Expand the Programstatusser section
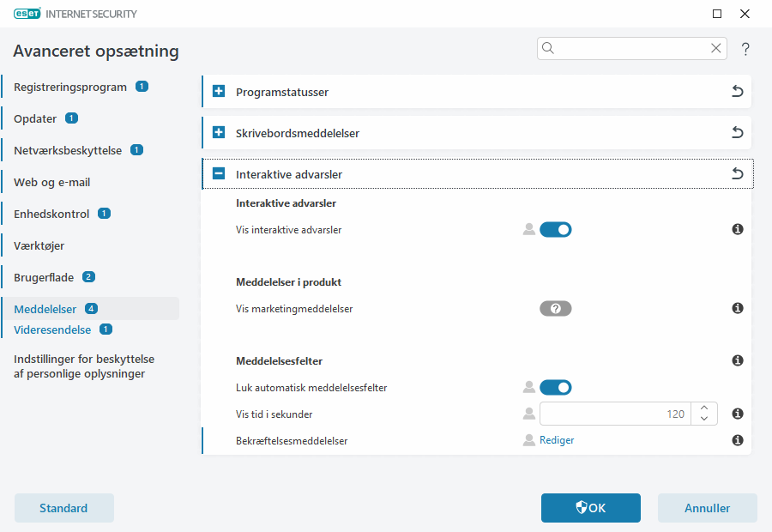Viewport: 772px width, 532px height. pyautogui.click(x=219, y=92)
